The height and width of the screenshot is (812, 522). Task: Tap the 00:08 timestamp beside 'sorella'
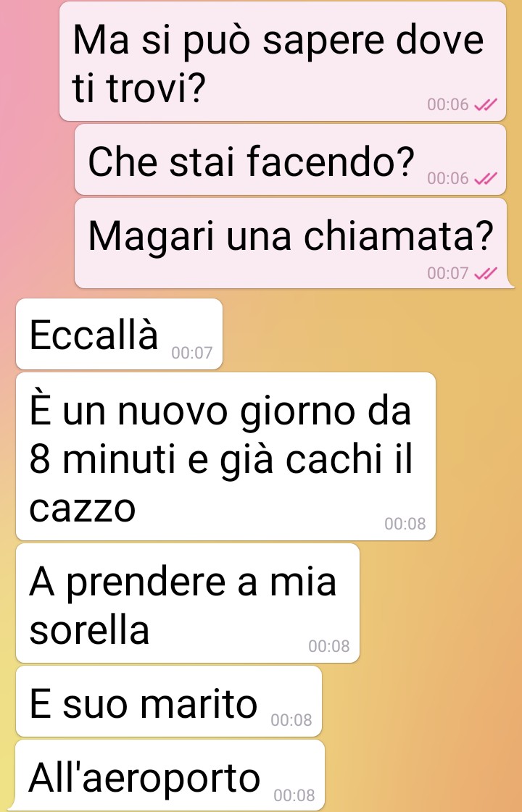pyautogui.click(x=328, y=646)
